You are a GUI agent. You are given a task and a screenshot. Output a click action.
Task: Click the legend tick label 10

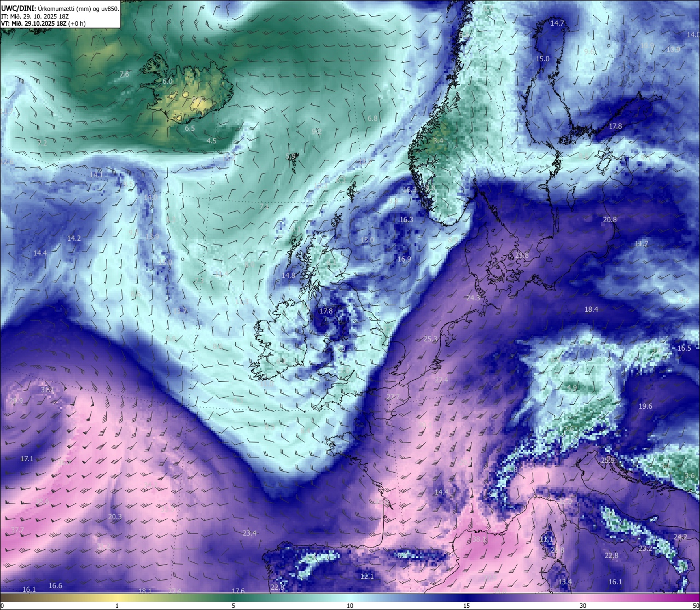tap(350, 606)
